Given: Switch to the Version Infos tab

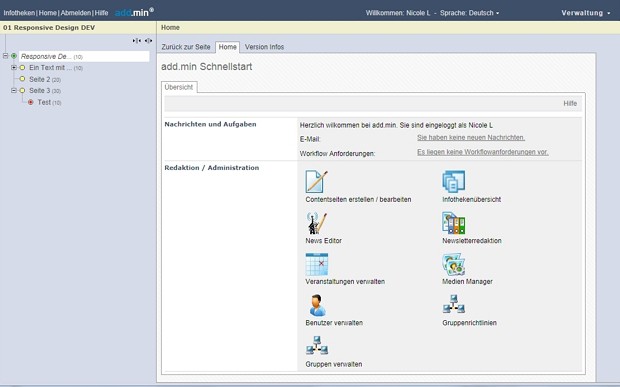Looking at the screenshot, I should 264,47.
